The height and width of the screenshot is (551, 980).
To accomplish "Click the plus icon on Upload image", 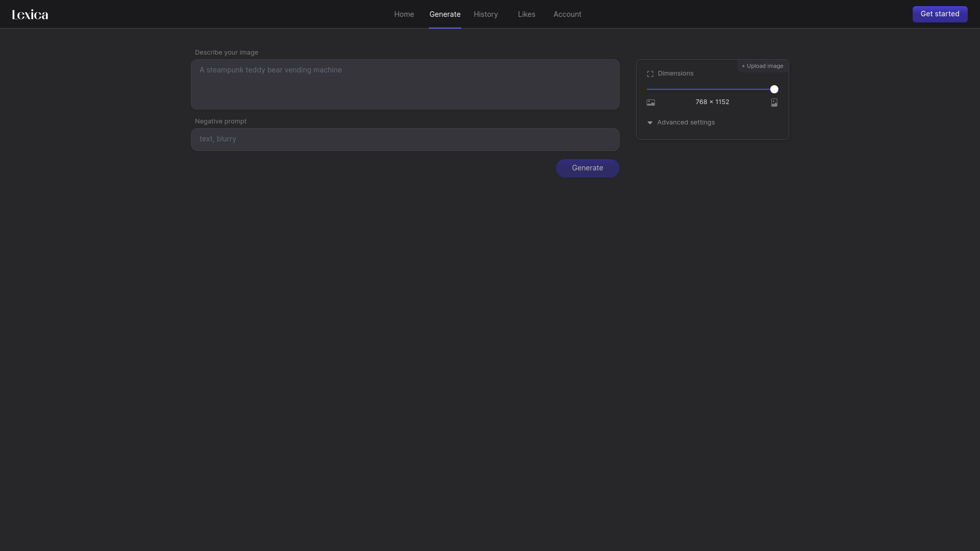I will [743, 66].
